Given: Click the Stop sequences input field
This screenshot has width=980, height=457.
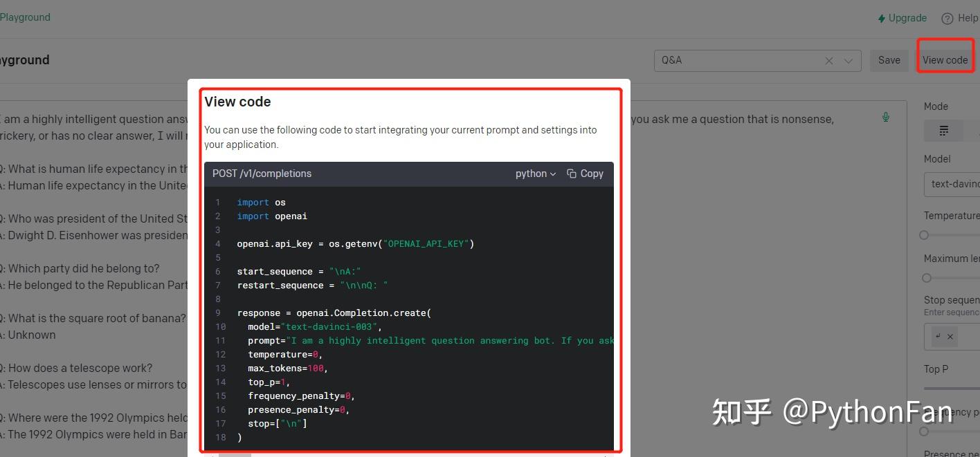Looking at the screenshot, I should (x=952, y=337).
